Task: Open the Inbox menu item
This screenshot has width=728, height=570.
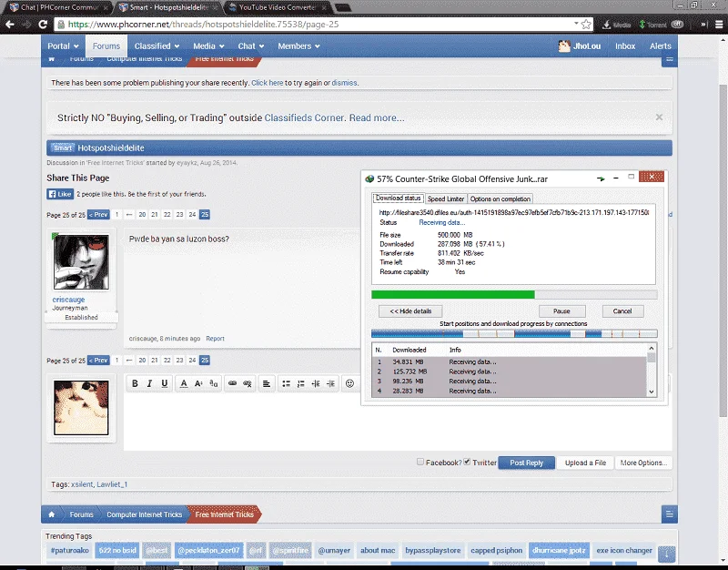Action: (625, 46)
